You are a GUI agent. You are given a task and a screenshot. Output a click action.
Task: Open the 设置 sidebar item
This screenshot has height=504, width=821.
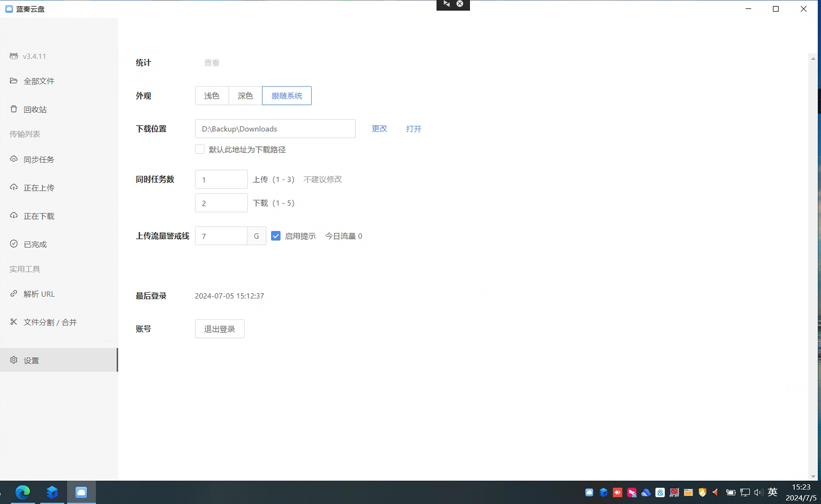click(x=31, y=360)
